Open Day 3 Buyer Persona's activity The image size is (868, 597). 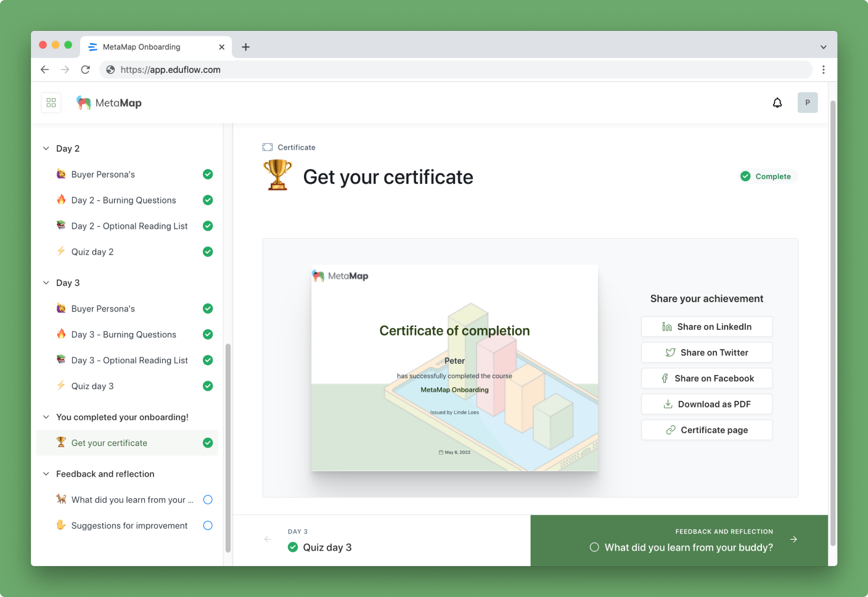[x=127, y=309]
